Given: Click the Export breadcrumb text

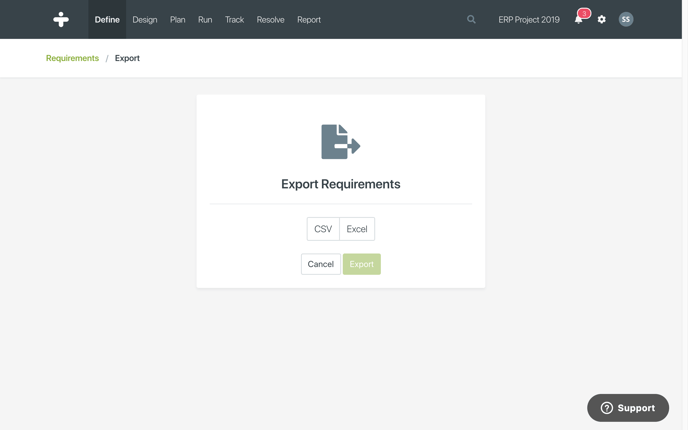Looking at the screenshot, I should (x=127, y=58).
